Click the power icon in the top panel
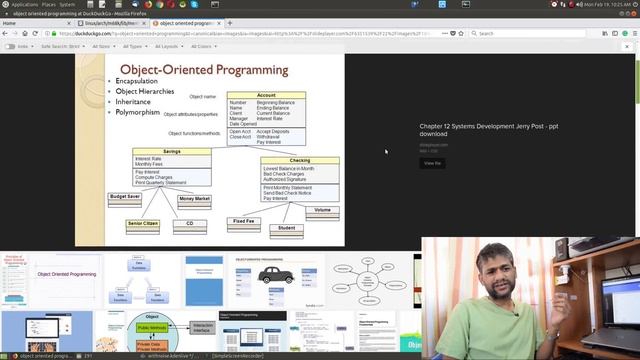 [x=636, y=4]
